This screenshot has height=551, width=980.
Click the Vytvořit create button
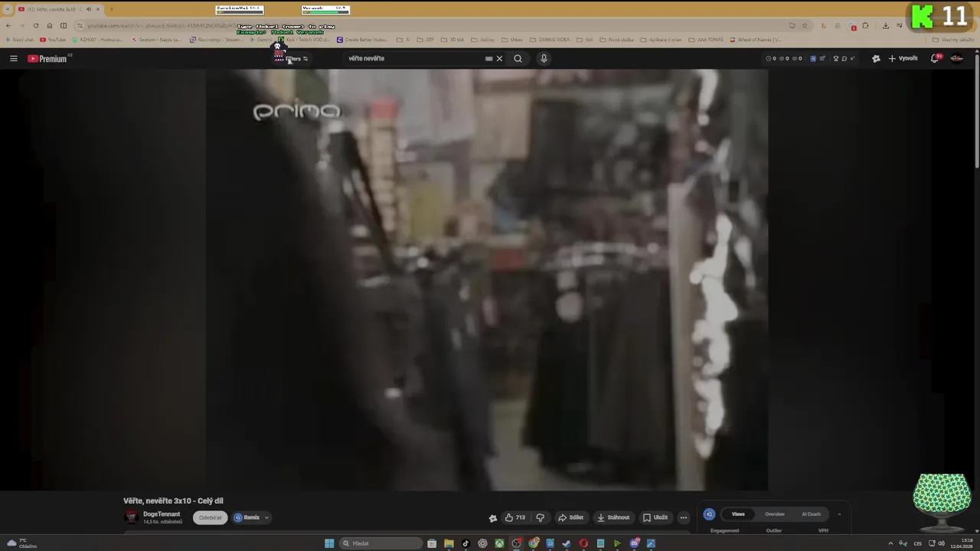tap(903, 58)
